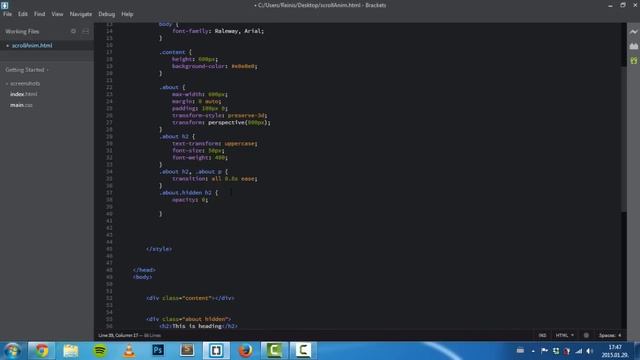This screenshot has width=640, height=360.
Task: Open the File menu
Action: click(7, 14)
